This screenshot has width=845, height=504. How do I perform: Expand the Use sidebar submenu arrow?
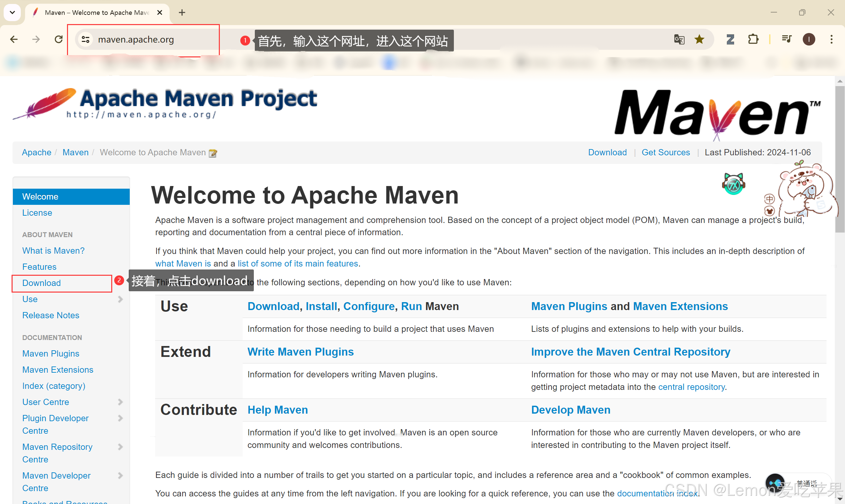coord(120,299)
